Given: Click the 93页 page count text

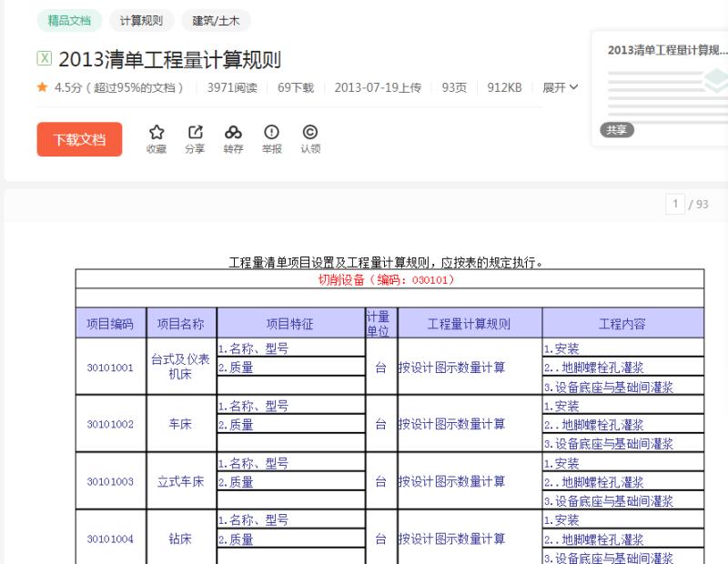Looking at the screenshot, I should 454,87.
